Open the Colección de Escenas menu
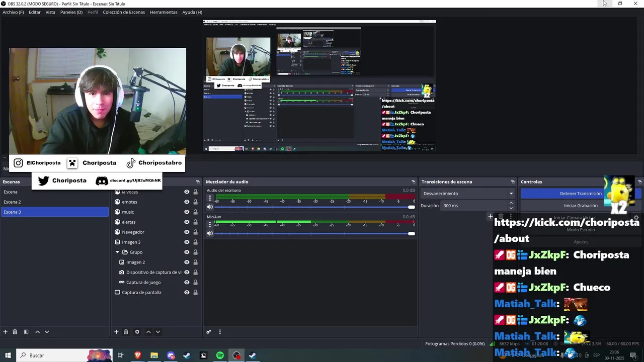This screenshot has height=362, width=644. point(124,12)
